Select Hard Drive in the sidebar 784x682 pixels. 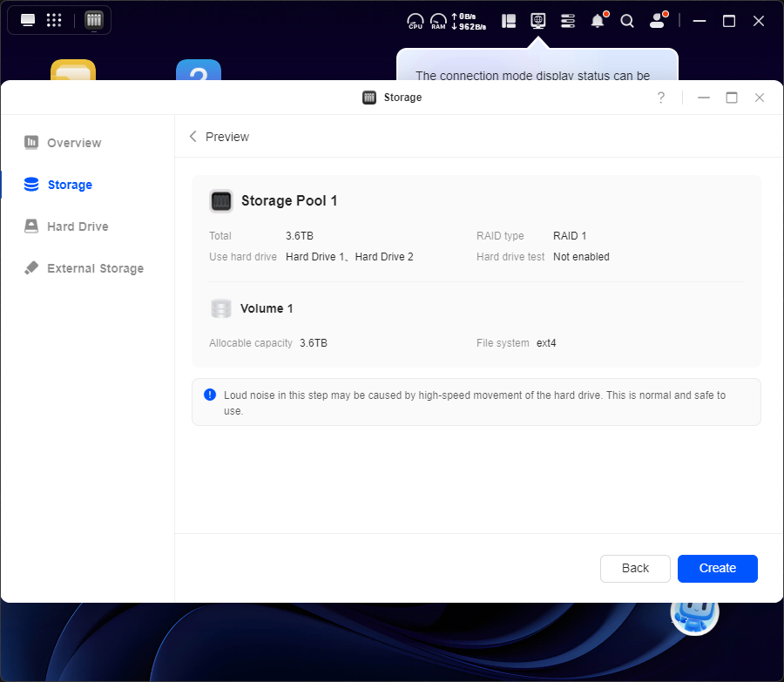click(78, 226)
